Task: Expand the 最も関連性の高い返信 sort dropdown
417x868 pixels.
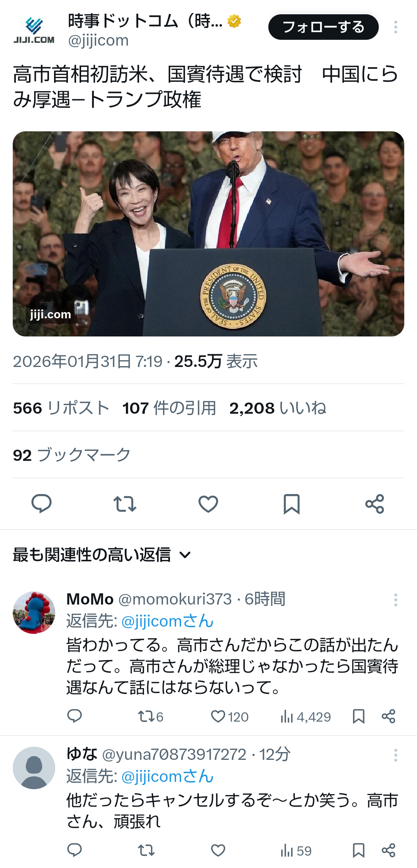Action: click(x=102, y=555)
